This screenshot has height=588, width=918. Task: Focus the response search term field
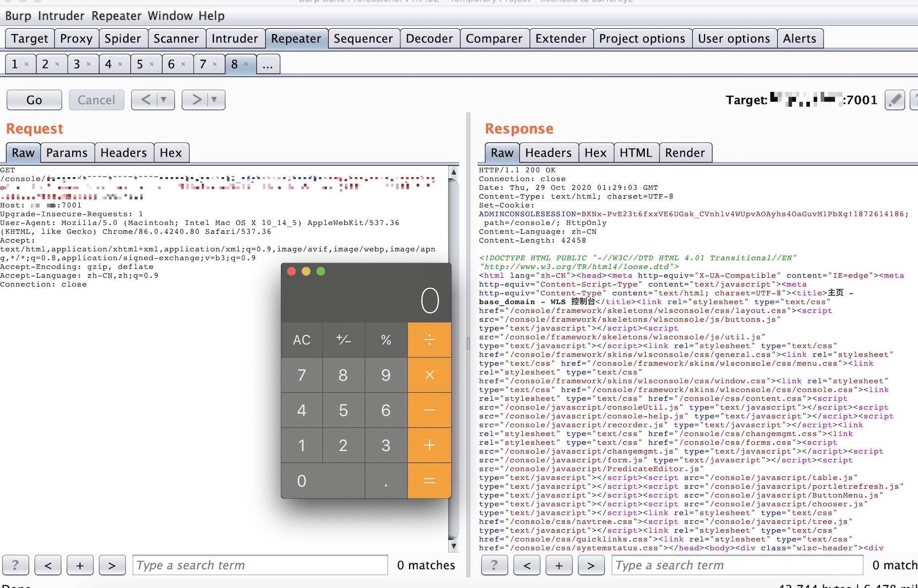738,565
